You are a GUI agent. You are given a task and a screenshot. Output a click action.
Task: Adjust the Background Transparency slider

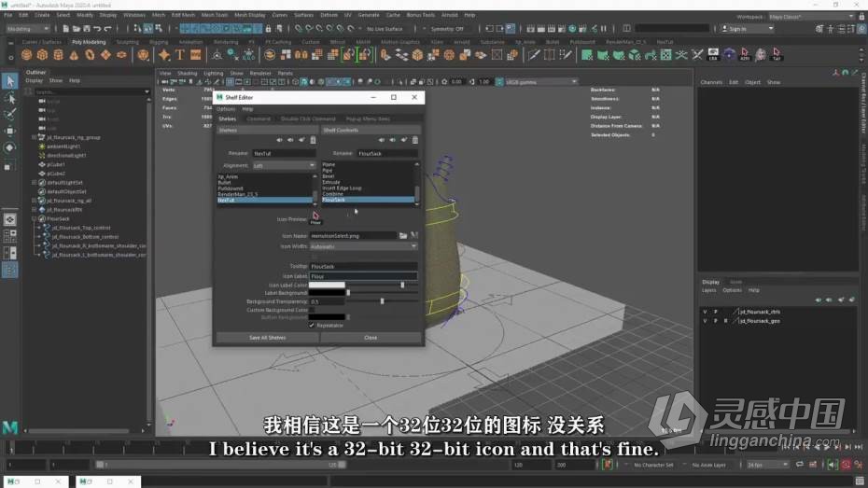pos(382,301)
